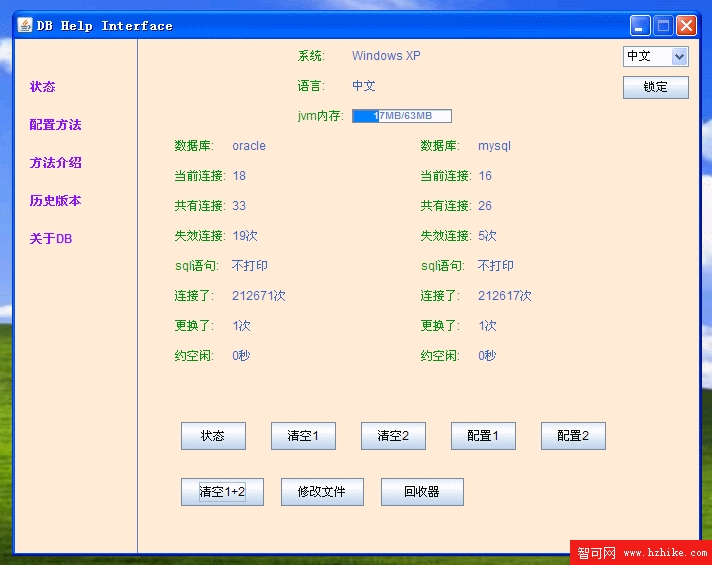The height and width of the screenshot is (565, 712).
Task: Select 状态 in the sidebar
Action: pos(43,87)
